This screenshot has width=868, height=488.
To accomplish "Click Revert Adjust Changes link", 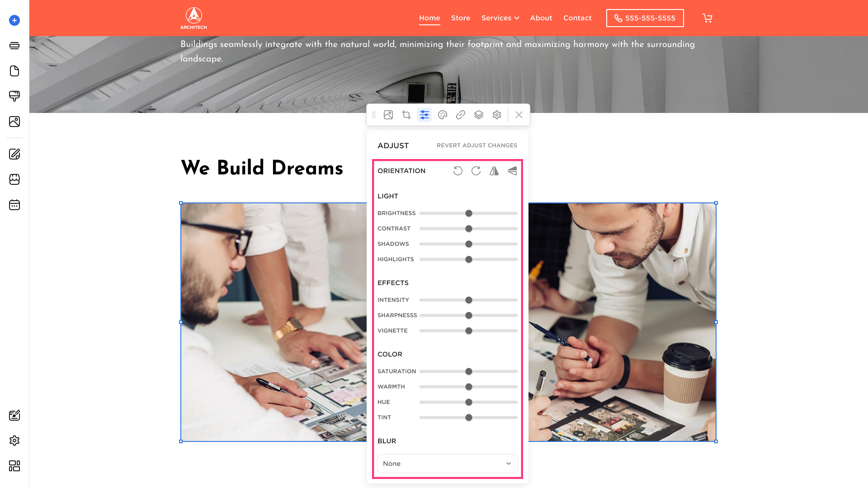I will tap(477, 145).
